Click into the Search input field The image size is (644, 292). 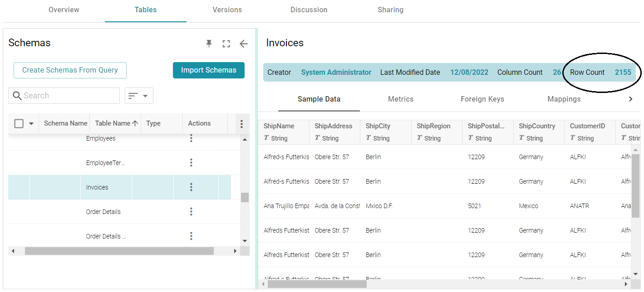point(68,96)
